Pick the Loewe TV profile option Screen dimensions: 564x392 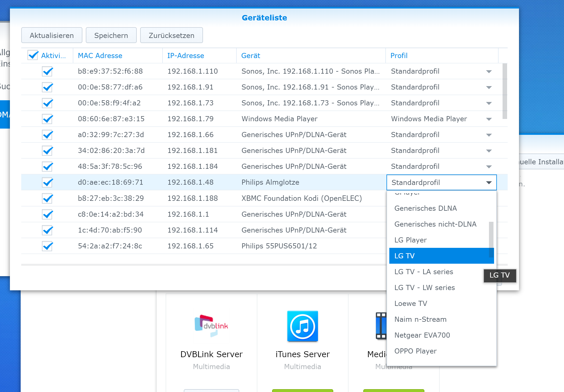coord(411,303)
